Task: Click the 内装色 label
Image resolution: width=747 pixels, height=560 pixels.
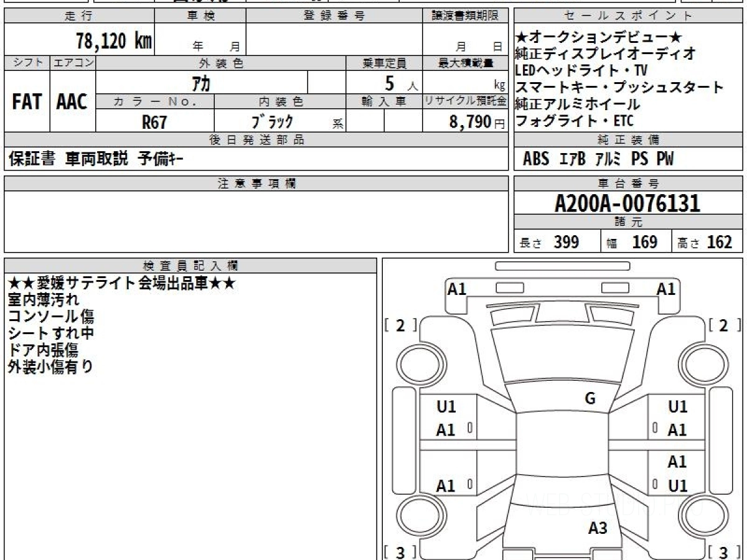Action: click(280, 101)
